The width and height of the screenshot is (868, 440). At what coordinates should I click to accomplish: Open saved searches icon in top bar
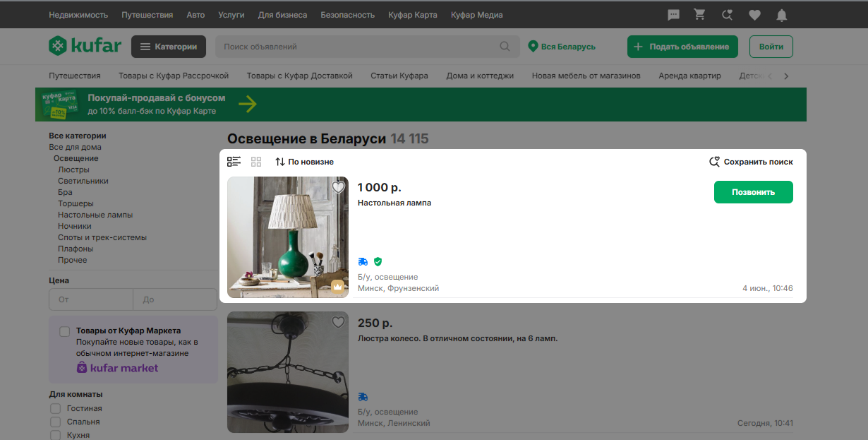pos(727,15)
